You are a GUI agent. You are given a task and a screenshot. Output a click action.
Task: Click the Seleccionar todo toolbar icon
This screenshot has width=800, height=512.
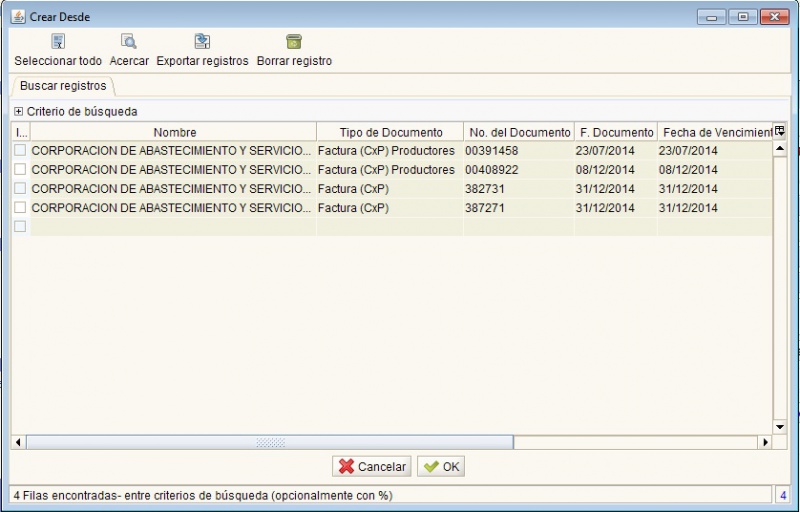pyautogui.click(x=58, y=42)
